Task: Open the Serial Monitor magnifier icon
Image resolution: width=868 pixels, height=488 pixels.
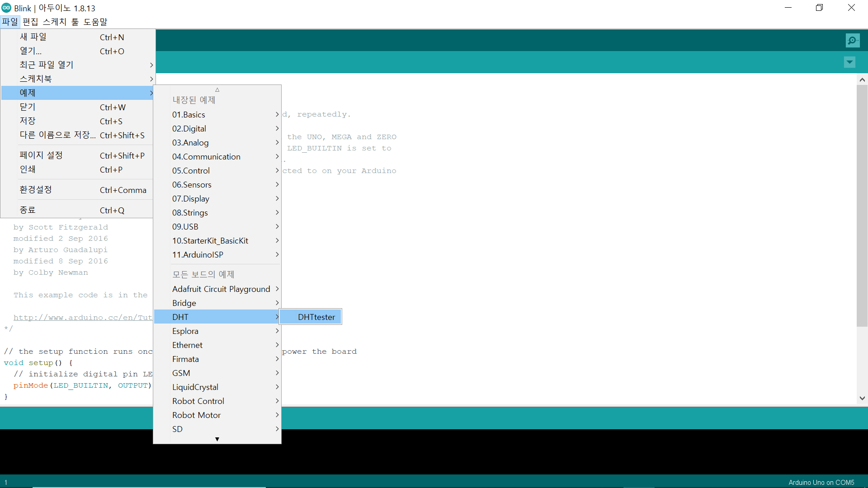Action: click(x=852, y=41)
